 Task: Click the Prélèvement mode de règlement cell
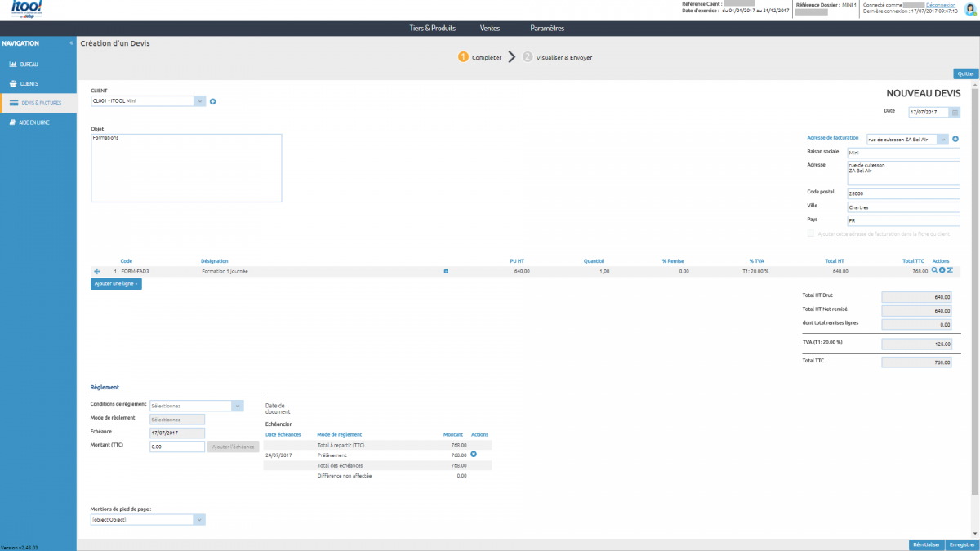pyautogui.click(x=332, y=455)
